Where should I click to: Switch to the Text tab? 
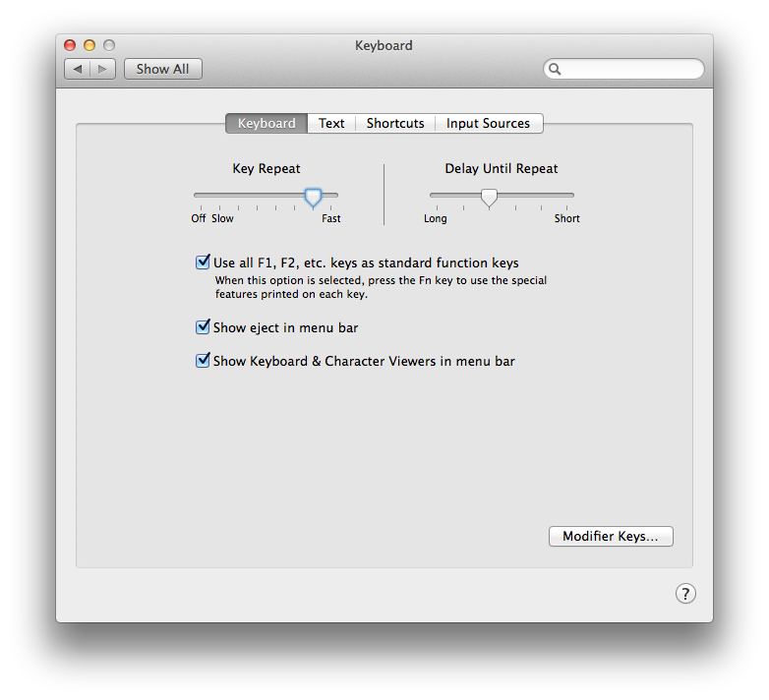click(x=331, y=123)
